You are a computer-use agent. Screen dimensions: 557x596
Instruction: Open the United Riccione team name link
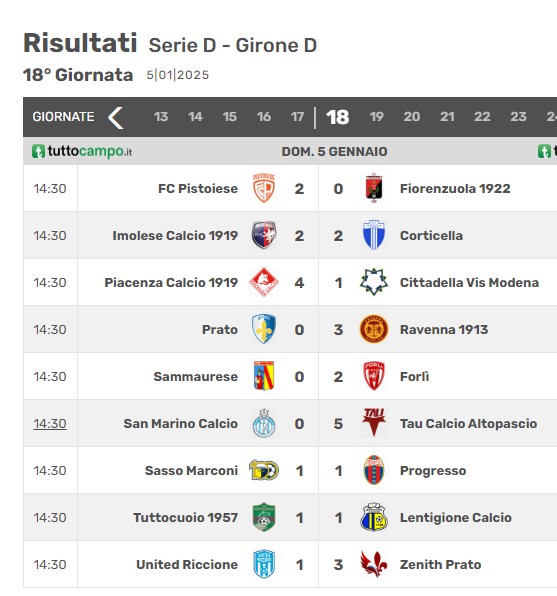[x=187, y=564]
